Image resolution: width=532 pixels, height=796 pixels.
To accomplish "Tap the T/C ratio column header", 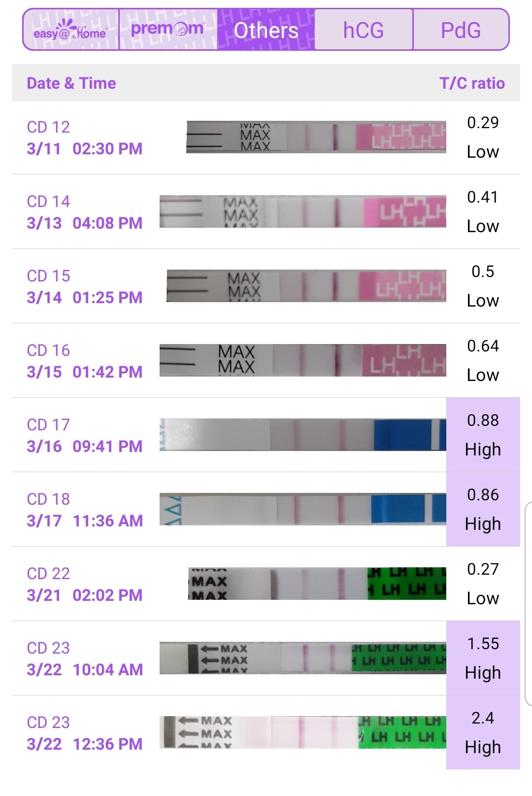I will [x=472, y=83].
